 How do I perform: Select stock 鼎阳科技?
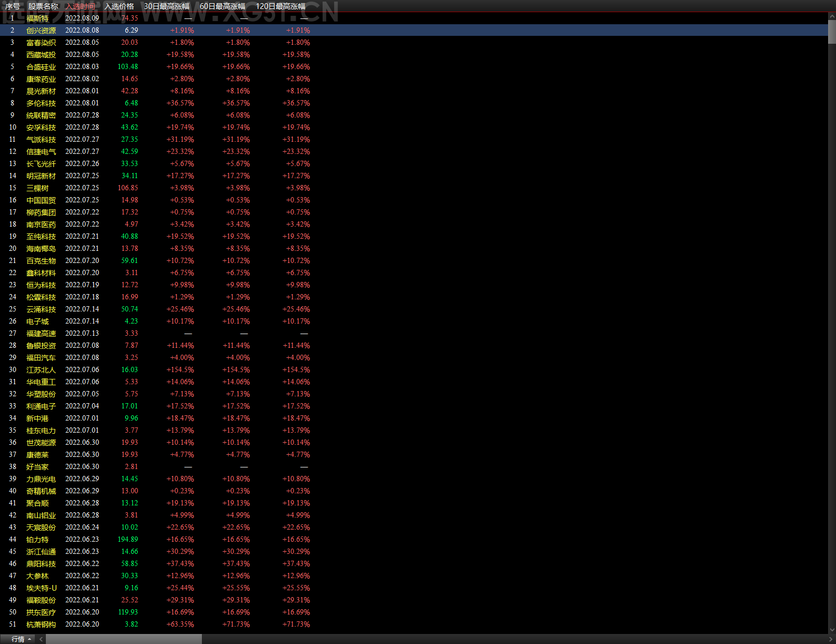41,564
